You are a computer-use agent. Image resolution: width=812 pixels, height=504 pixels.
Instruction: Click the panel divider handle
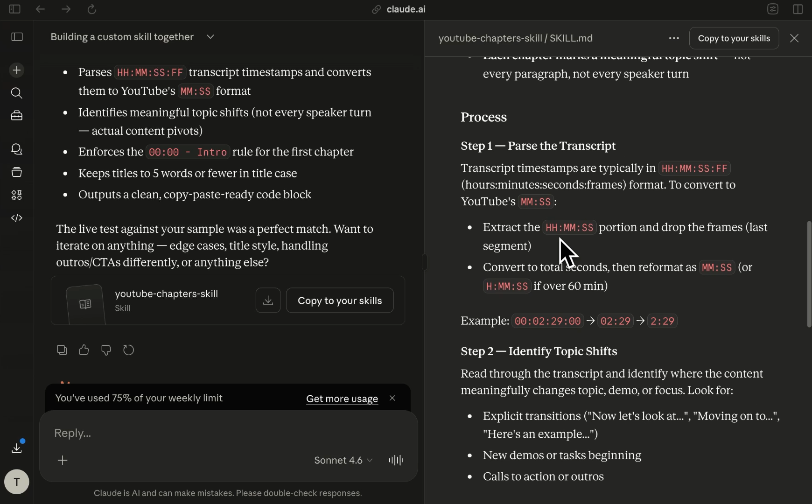point(424,262)
